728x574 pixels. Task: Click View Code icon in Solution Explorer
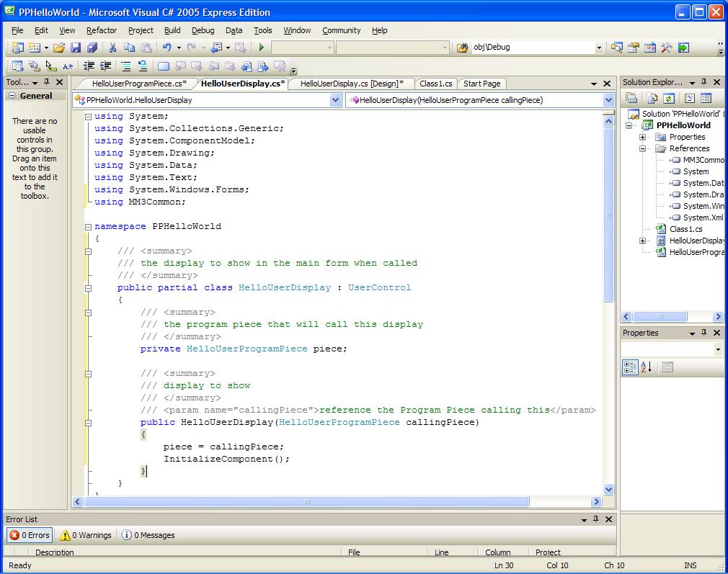tap(690, 98)
